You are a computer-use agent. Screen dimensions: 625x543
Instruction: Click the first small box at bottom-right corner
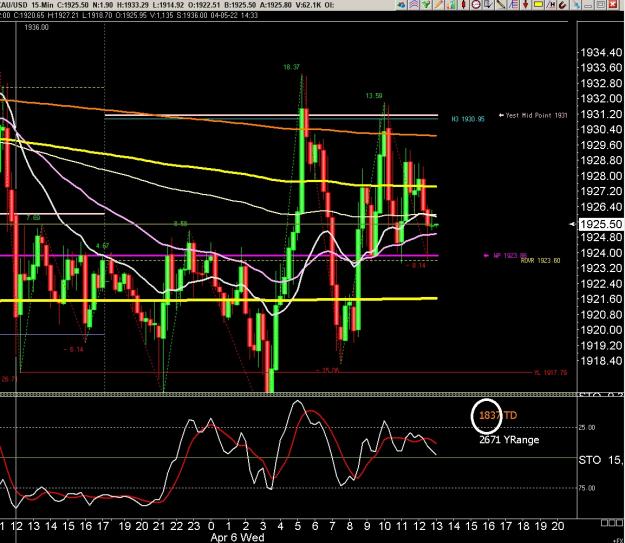[x=603, y=523]
